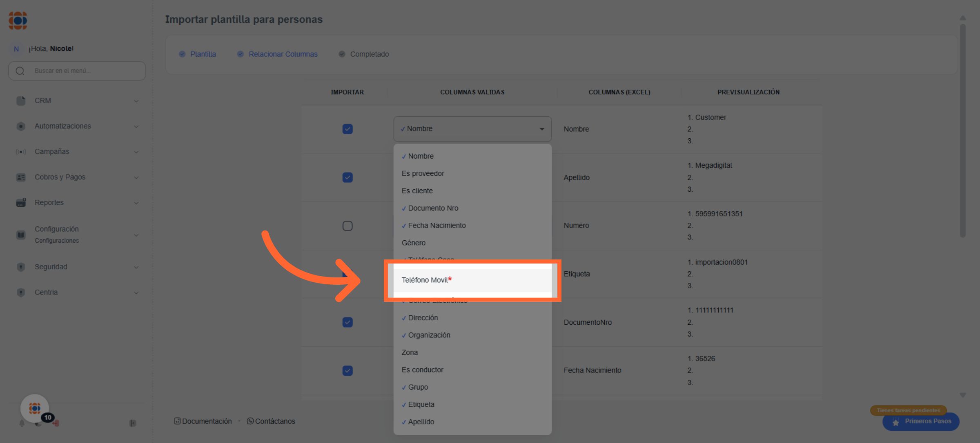The height and width of the screenshot is (443, 980).
Task: Open the floating chat widget logo
Action: tap(35, 408)
